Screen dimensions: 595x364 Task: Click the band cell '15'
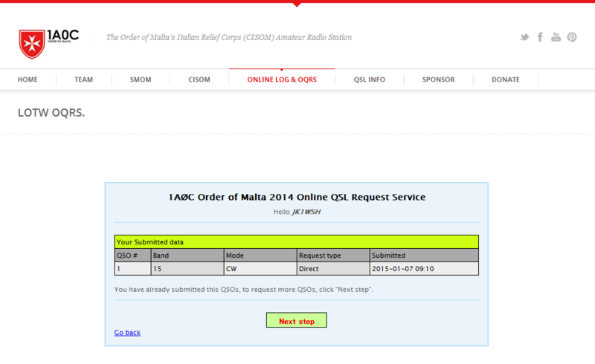187,268
